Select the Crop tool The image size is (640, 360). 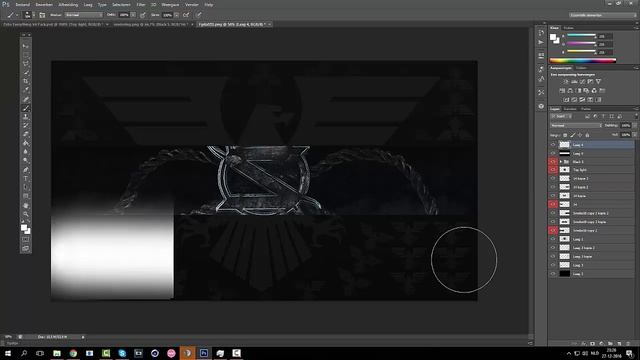(x=26, y=82)
